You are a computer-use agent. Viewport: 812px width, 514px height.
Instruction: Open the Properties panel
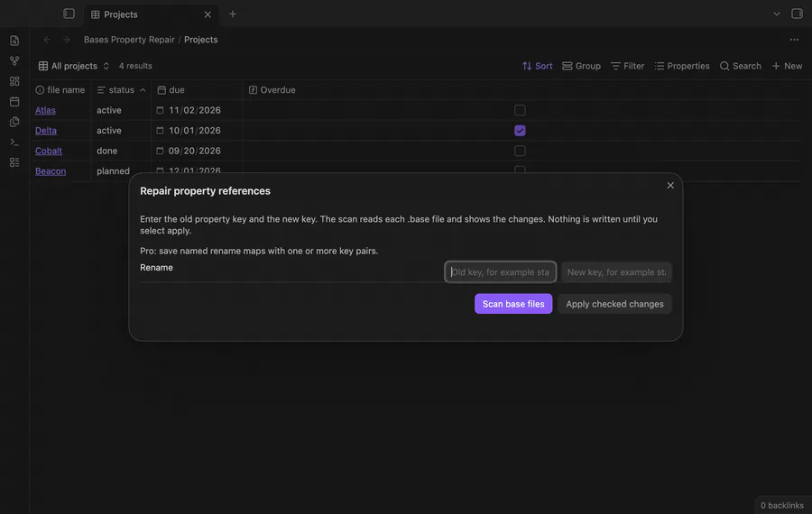click(681, 66)
